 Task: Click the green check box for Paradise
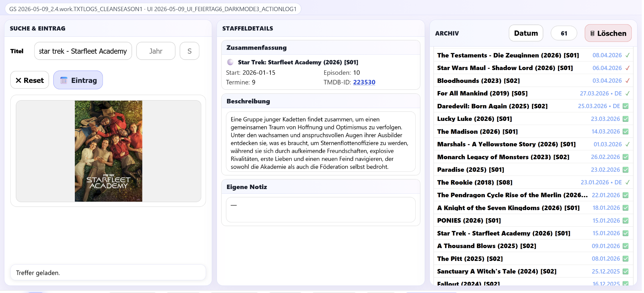coord(626,170)
